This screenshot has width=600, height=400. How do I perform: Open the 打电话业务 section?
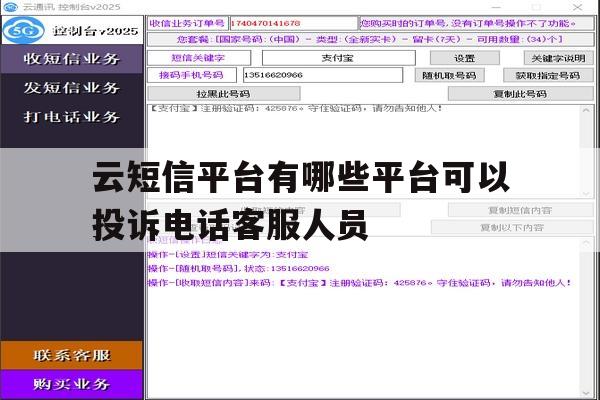(72, 117)
